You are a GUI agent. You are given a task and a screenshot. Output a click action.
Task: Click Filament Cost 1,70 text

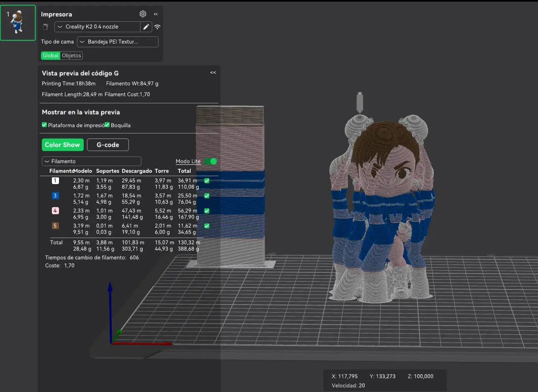(x=127, y=95)
